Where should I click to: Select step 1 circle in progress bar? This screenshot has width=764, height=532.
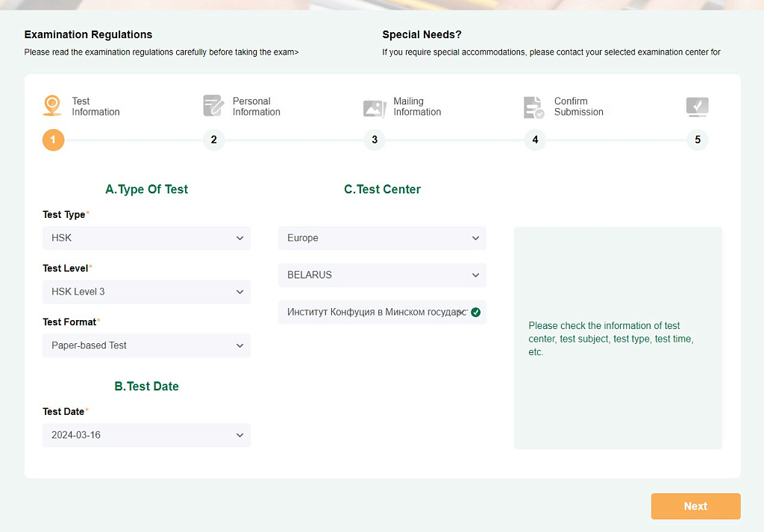pos(53,140)
